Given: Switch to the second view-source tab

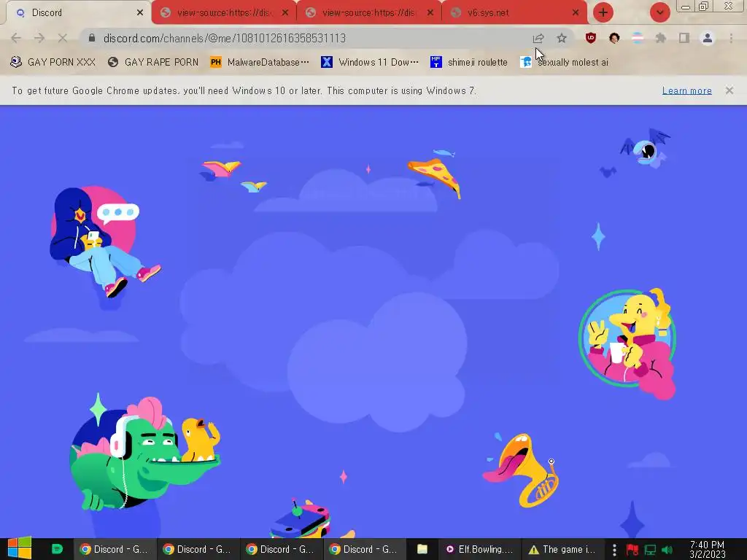Looking at the screenshot, I should (368, 13).
